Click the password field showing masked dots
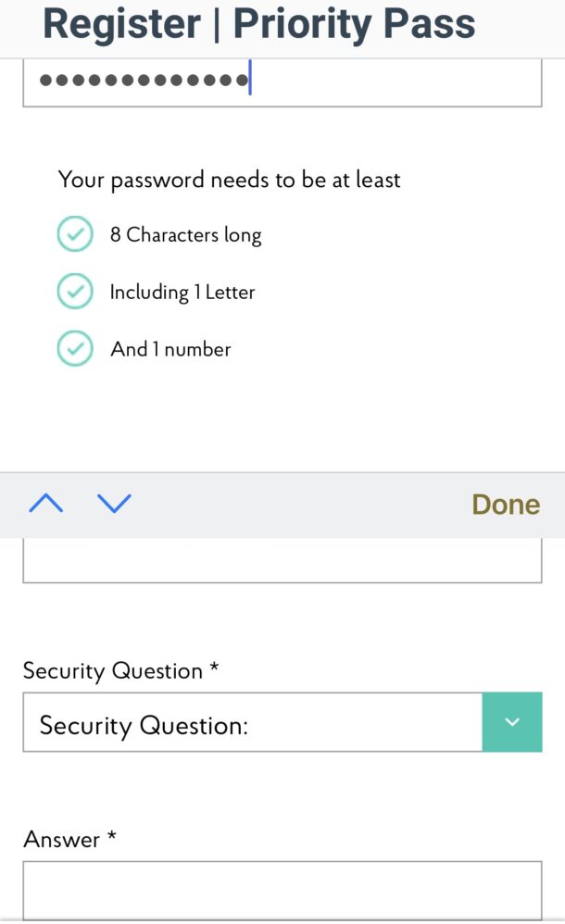The height and width of the screenshot is (924, 565). pyautogui.click(x=278, y=81)
